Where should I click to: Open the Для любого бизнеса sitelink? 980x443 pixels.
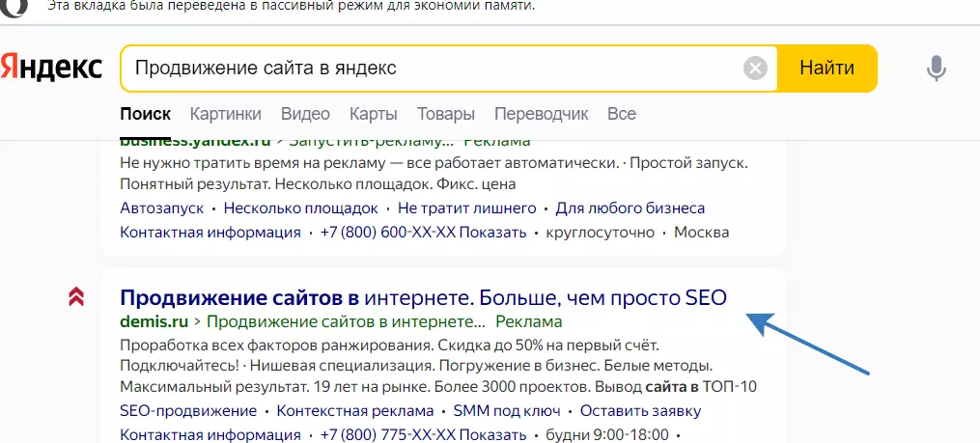pyautogui.click(x=630, y=208)
